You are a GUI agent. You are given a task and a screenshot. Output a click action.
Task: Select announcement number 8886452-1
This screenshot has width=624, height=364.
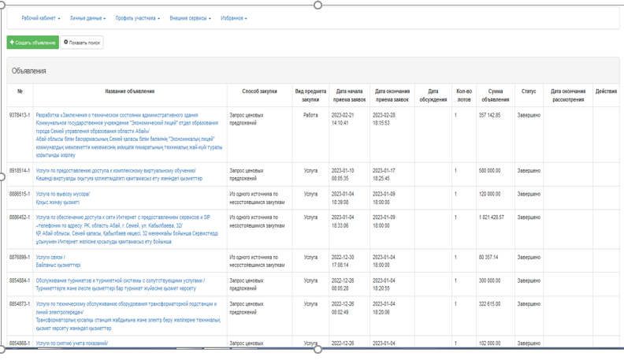20,217
